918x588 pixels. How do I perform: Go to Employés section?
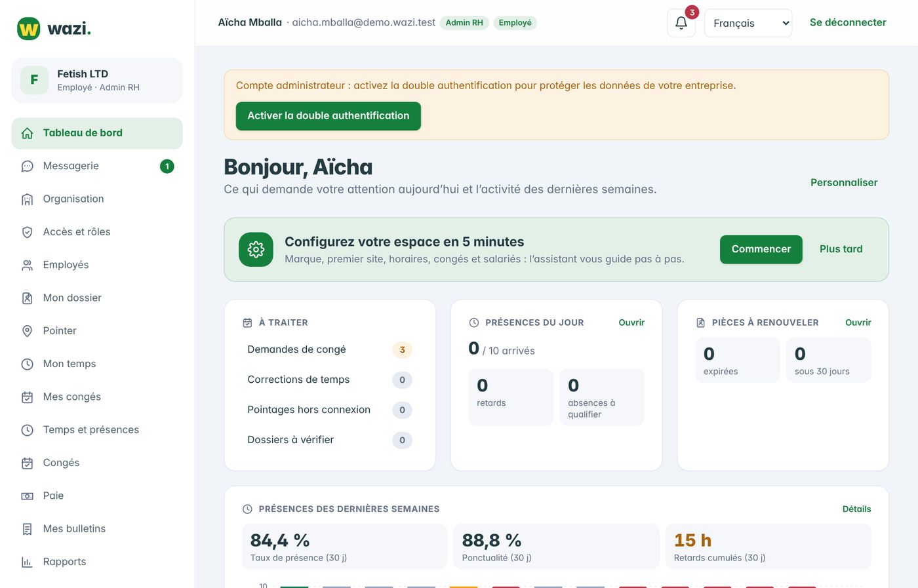97,265
